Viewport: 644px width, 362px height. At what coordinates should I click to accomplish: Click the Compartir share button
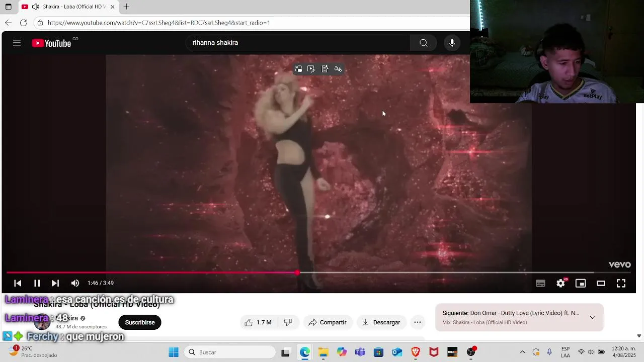click(x=328, y=322)
